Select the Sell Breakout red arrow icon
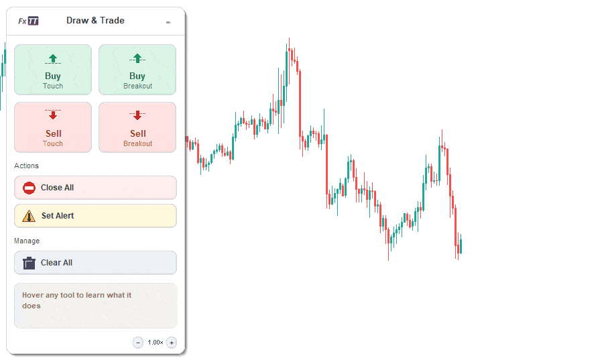604x364 pixels. 137,115
